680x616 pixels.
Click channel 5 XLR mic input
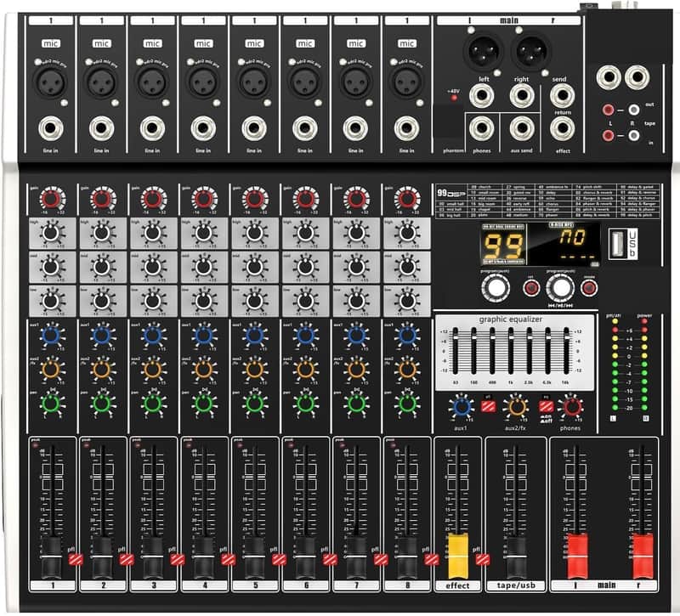(254, 82)
